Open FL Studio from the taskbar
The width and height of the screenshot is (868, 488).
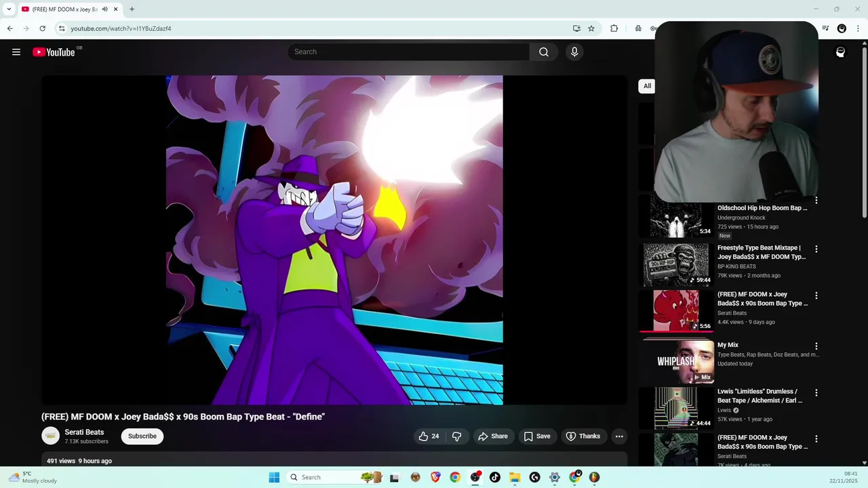(594, 477)
